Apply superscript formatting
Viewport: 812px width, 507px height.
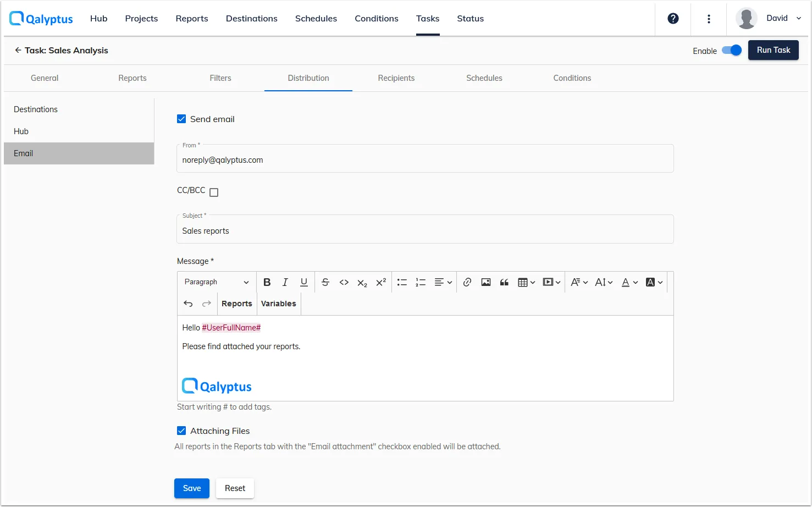[x=380, y=282]
